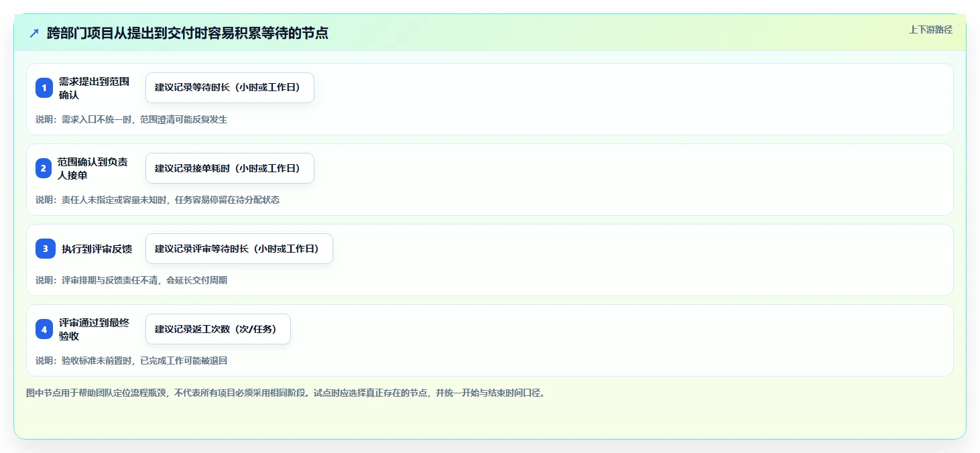Click the note 验收标准未前置时，已完成工作可能被退回
This screenshot has width=980, height=453.
[131, 361]
